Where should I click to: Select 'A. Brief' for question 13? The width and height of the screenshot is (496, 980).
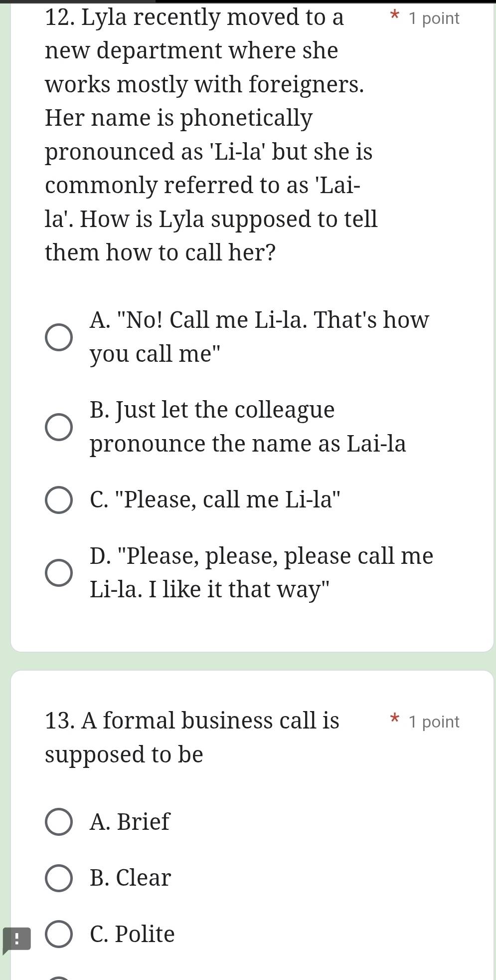(x=59, y=822)
